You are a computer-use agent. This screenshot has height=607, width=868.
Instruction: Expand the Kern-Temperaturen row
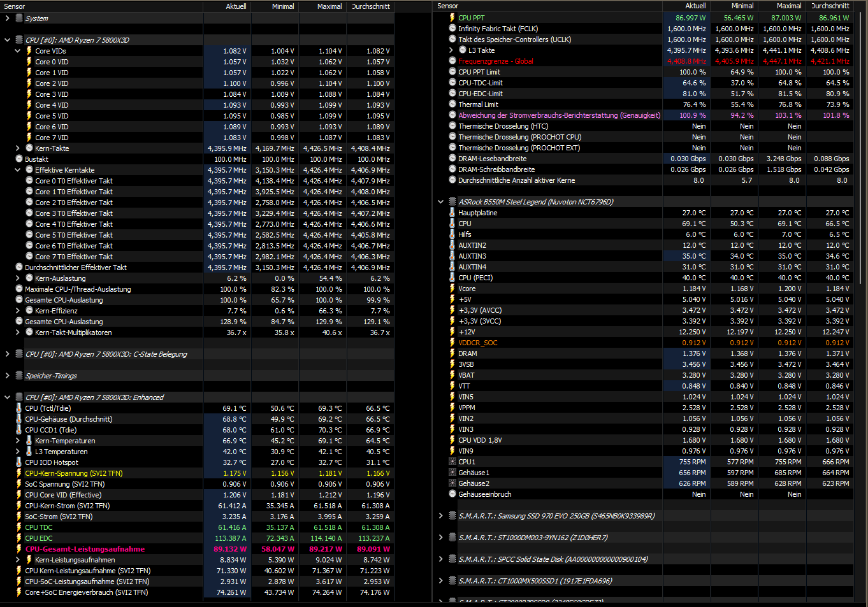(x=18, y=441)
